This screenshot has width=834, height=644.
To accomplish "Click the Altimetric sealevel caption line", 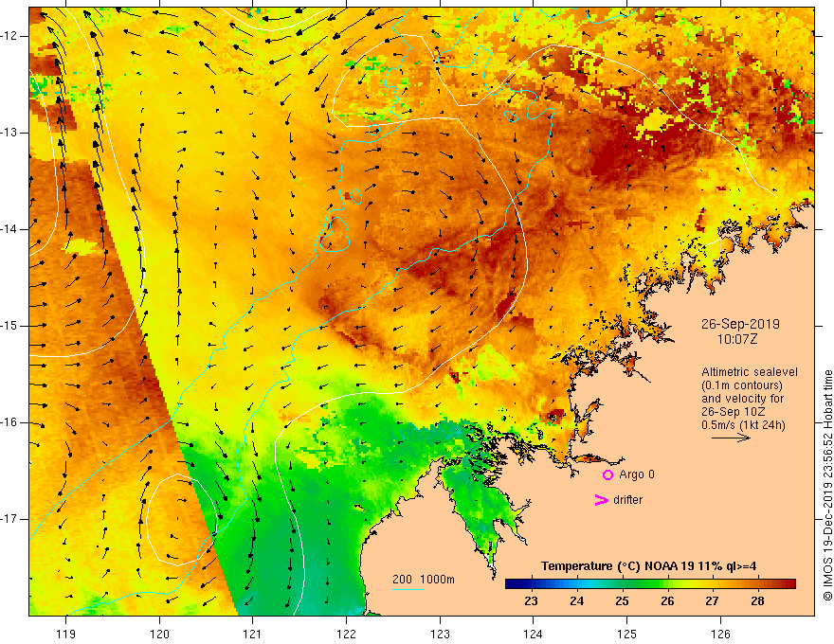I will 750,372.
